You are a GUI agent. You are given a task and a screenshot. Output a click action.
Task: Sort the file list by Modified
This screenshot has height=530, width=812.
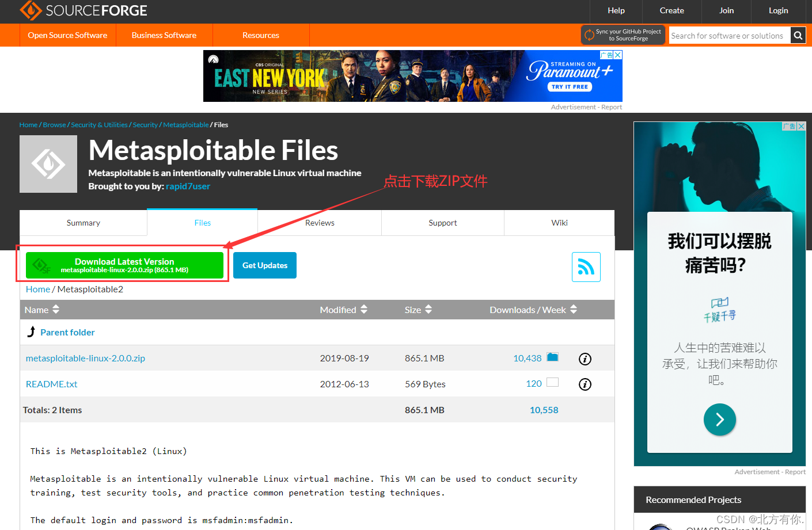pyautogui.click(x=344, y=310)
